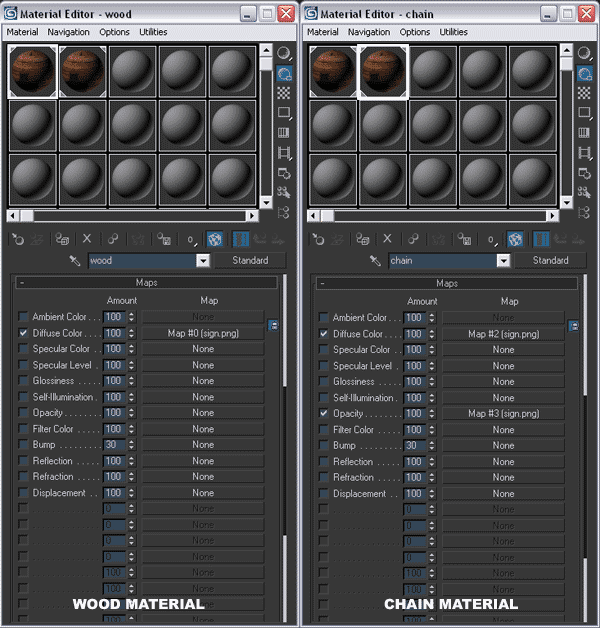This screenshot has width=600, height=628.
Task: Toggle Show Map in Viewport in chain editor
Action: coord(515,240)
